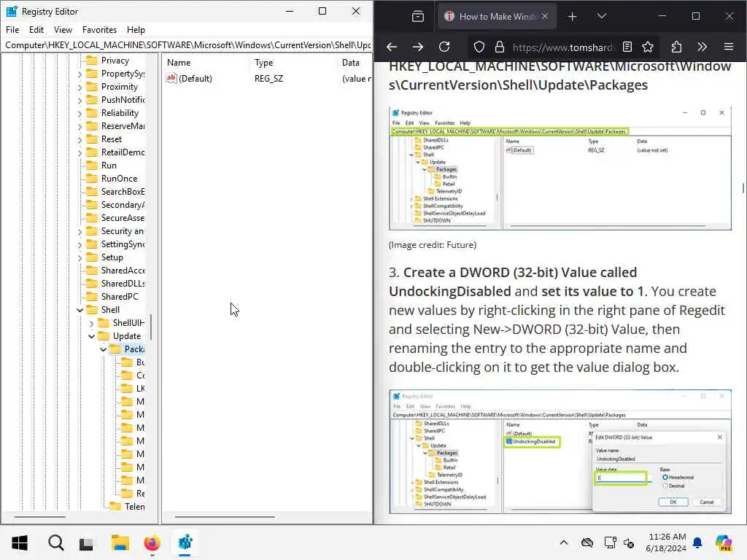This screenshot has height=560, width=747.
Task: Collapse the Shell registry key
Action: pyautogui.click(x=80, y=310)
